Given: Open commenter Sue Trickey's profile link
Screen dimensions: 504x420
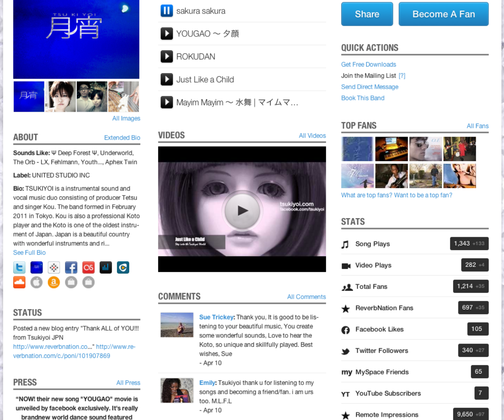Looking at the screenshot, I should click(216, 317).
